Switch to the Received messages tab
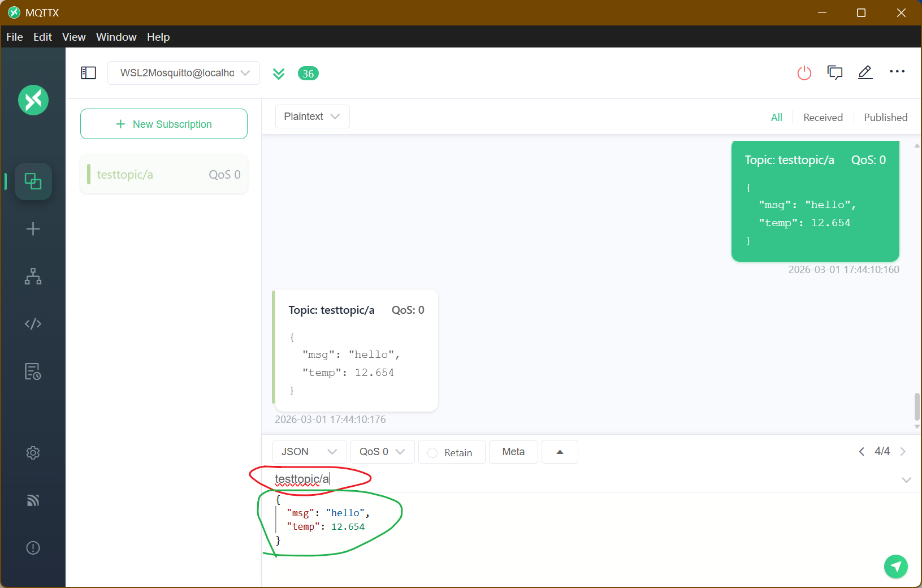This screenshot has width=922, height=588. pos(822,117)
